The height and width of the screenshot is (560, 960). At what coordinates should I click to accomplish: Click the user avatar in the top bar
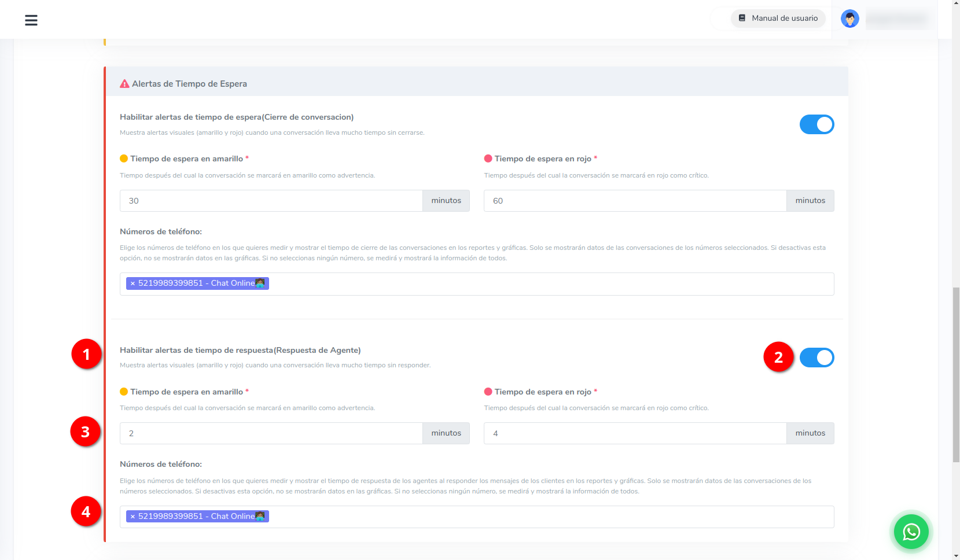849,18
